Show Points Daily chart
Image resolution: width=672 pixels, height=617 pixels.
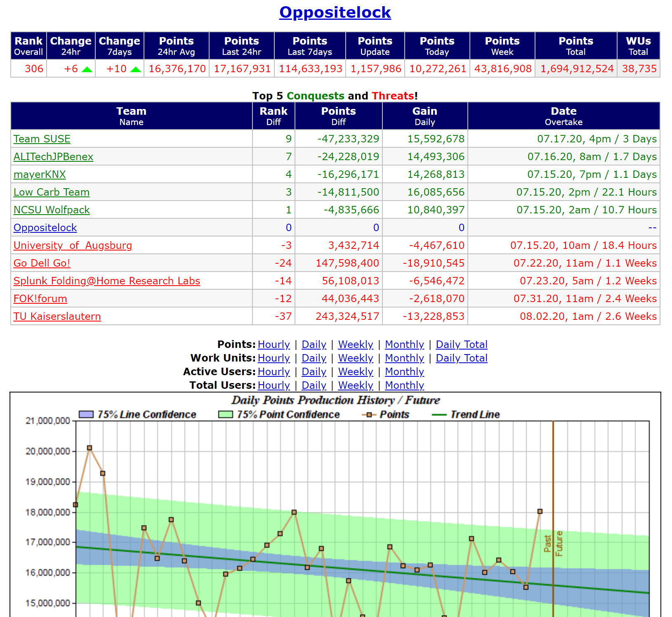tap(314, 345)
